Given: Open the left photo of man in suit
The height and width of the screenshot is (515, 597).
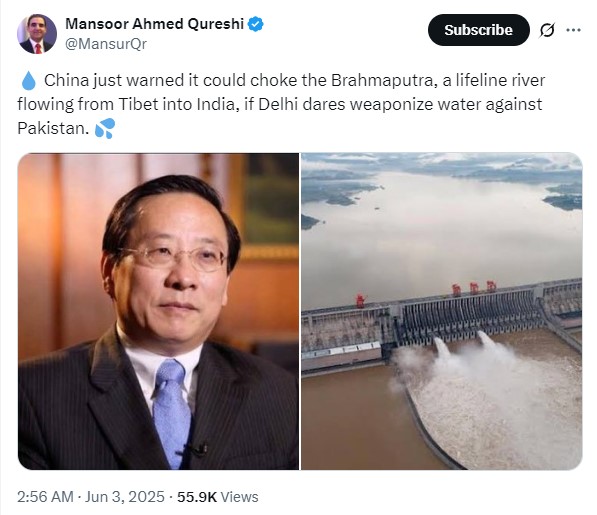Looking at the screenshot, I should coord(158,311).
